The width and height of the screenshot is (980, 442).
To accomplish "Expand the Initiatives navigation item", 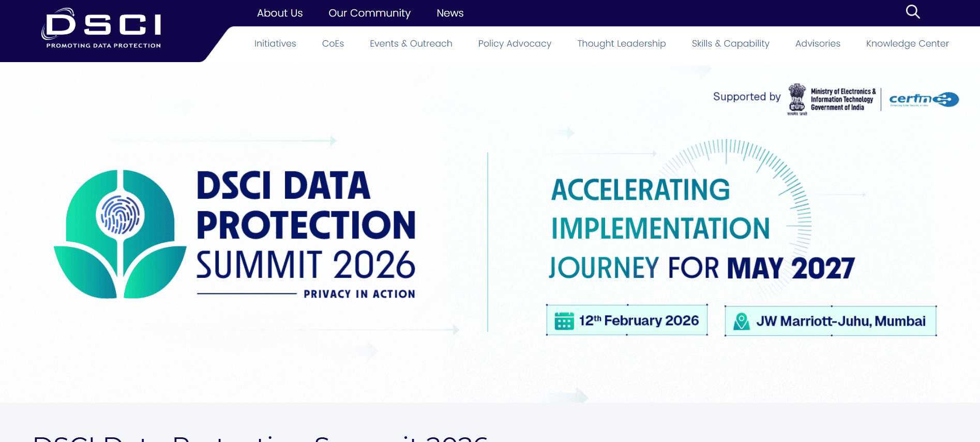I will [x=275, y=43].
